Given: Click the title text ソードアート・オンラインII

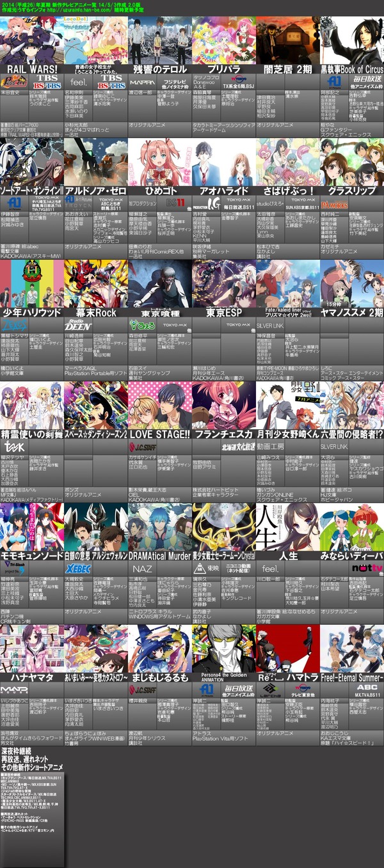Looking at the screenshot, I should [32, 191].
